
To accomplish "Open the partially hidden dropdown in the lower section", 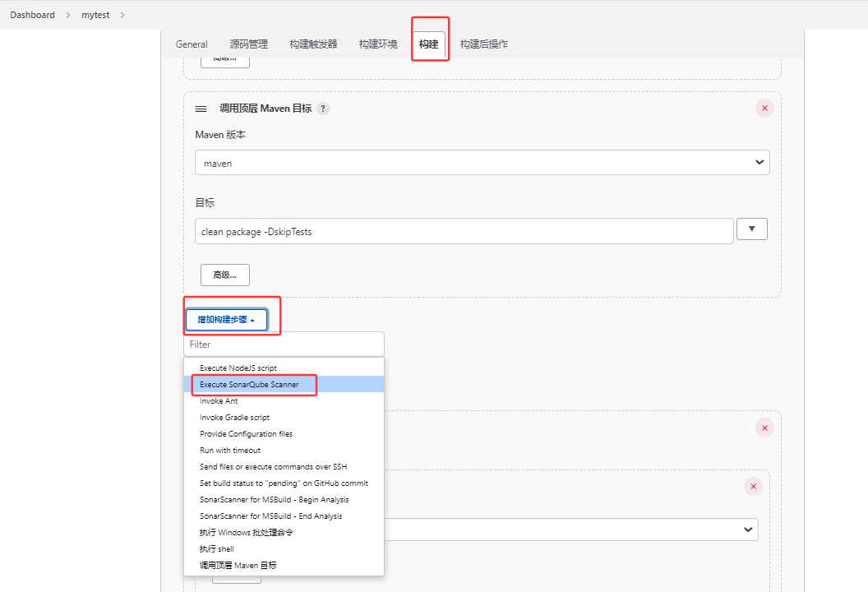I will coord(570,530).
